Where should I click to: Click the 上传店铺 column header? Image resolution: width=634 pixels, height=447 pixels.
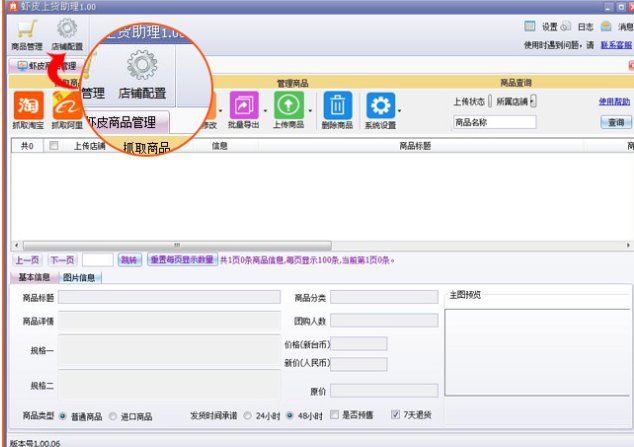pos(89,146)
